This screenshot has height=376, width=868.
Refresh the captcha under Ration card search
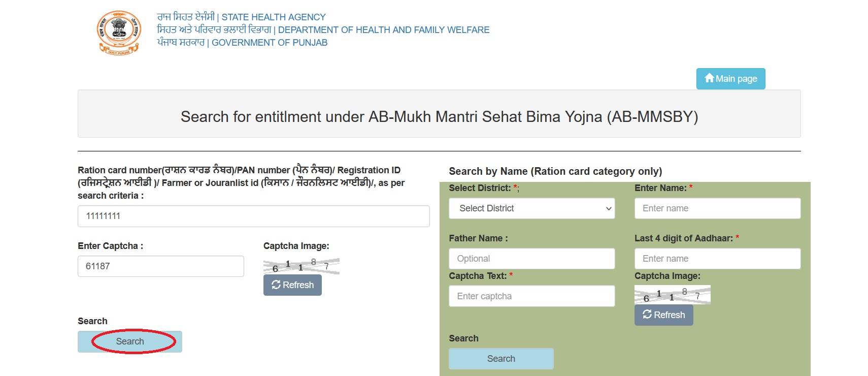[x=292, y=285]
